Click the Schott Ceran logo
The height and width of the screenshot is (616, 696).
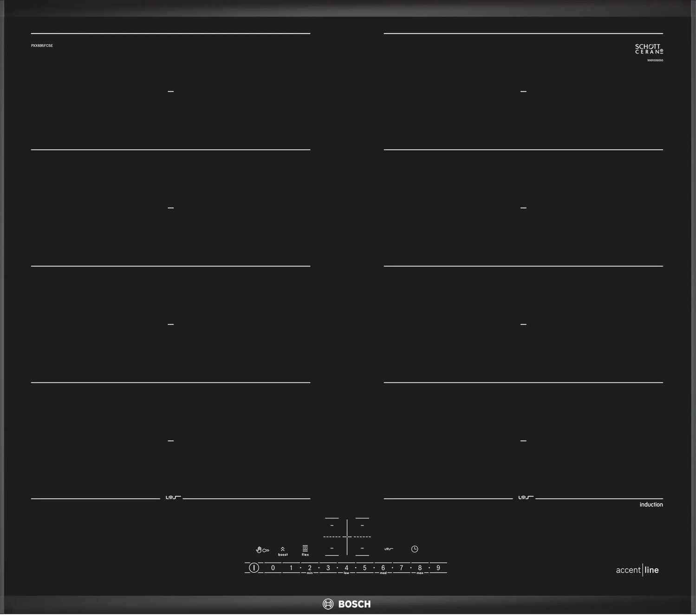(x=649, y=49)
